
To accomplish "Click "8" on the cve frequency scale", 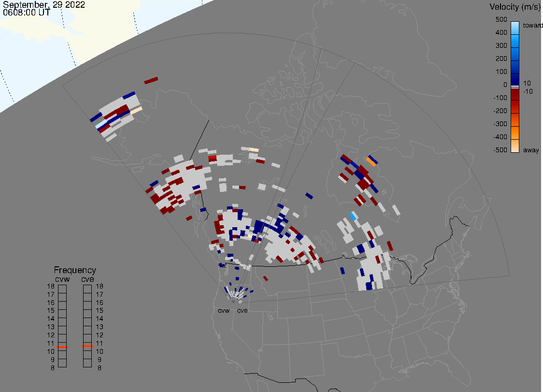I will [x=100, y=368].
